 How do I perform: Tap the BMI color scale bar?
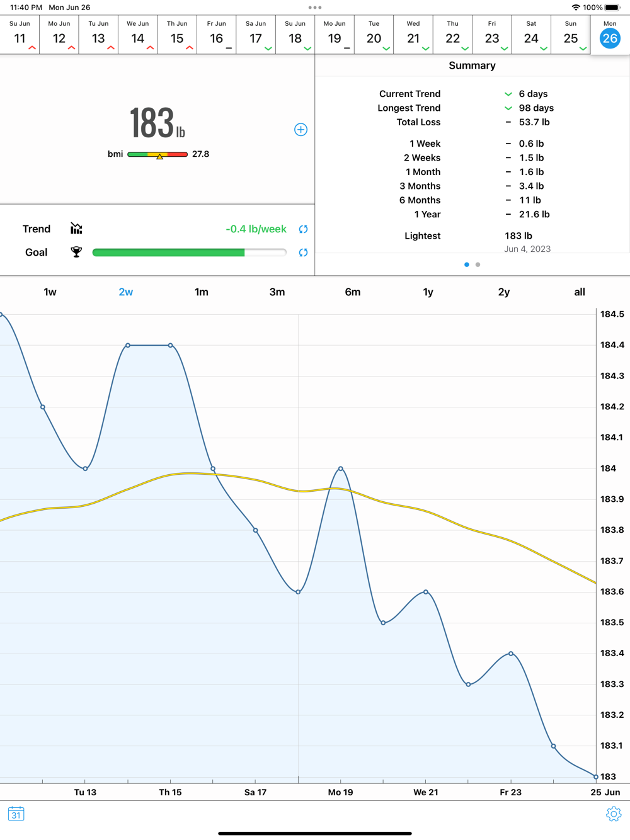pos(157,154)
